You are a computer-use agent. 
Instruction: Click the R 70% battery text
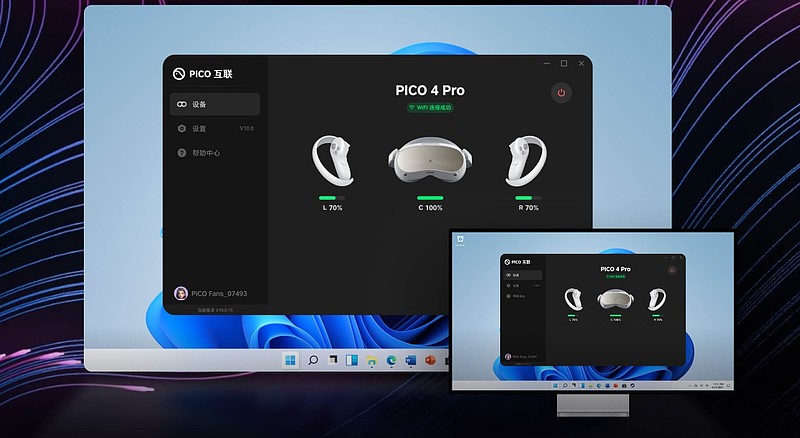click(529, 208)
